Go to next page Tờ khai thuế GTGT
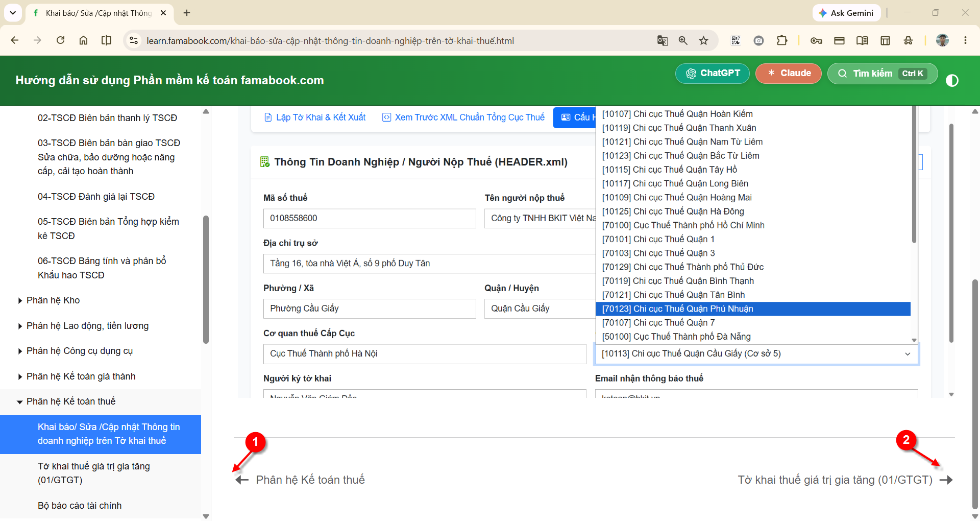The image size is (980, 521). pos(845,480)
